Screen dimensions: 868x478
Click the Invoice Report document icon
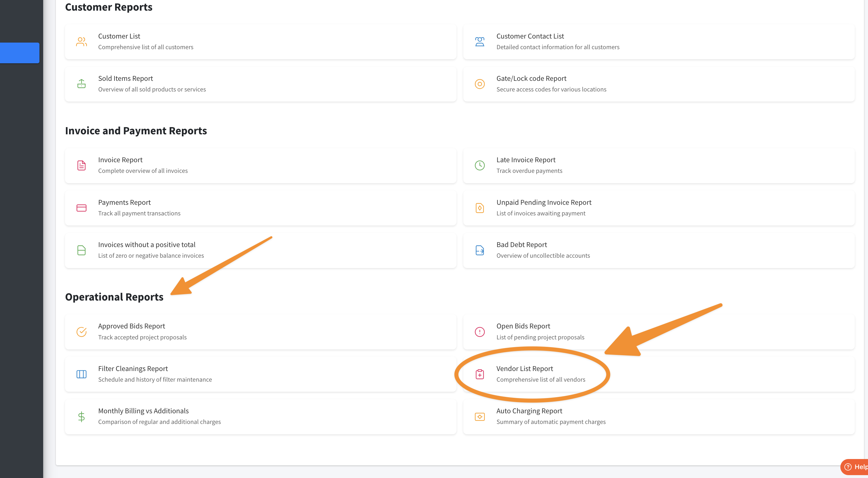pos(81,165)
